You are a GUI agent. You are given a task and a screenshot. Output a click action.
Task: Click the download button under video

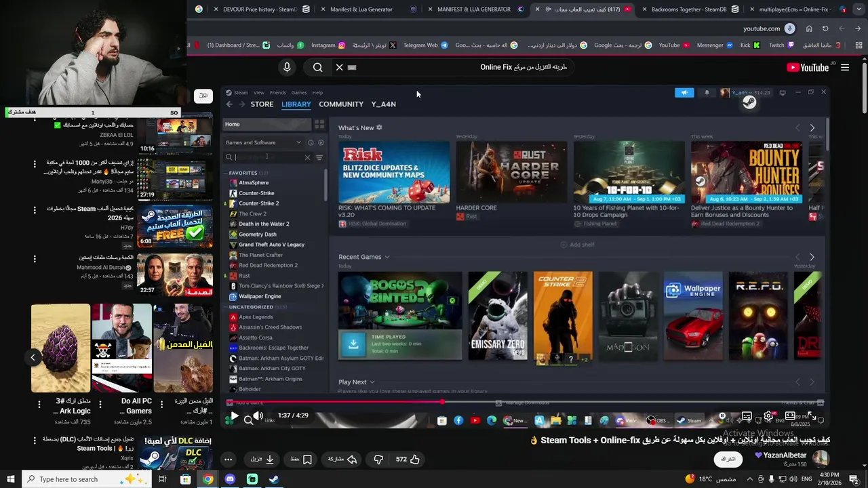coord(262,459)
